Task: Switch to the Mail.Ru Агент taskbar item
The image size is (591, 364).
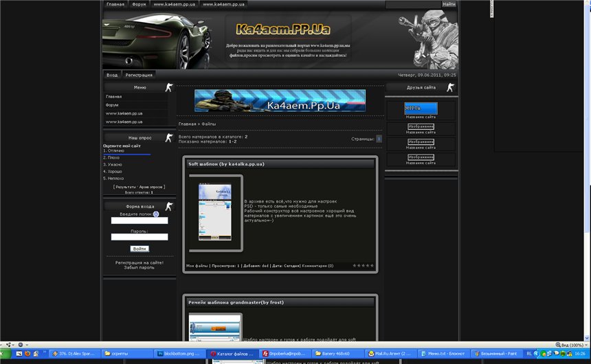Action: pos(391,354)
